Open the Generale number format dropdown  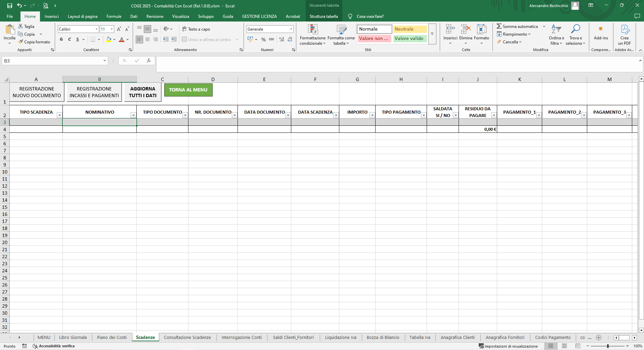291,29
